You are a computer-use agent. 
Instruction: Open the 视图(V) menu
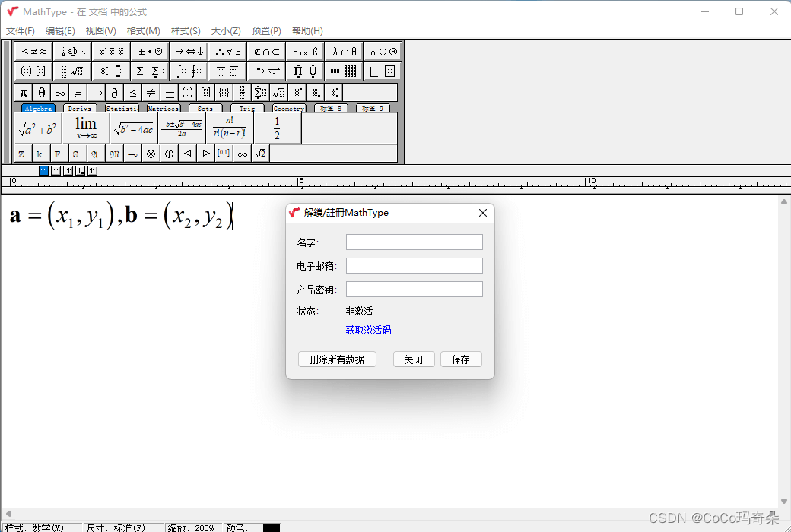pyautogui.click(x=101, y=30)
